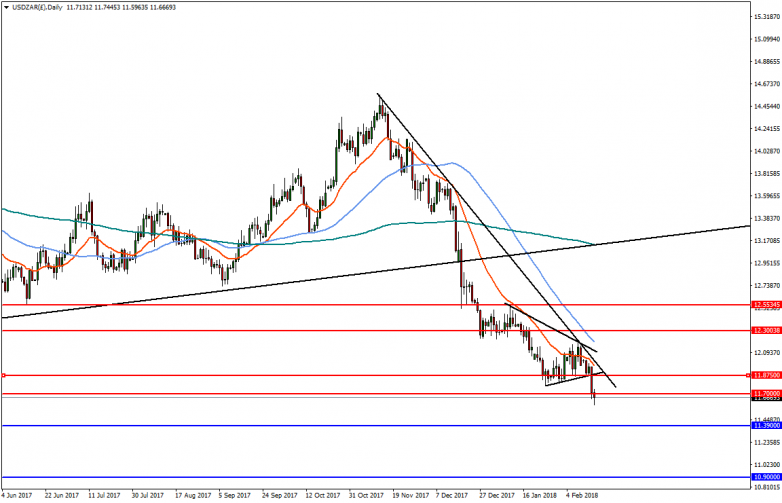The image size is (782, 503).
Task: Click the 27 Dec 2017 date label
Action: point(497,496)
